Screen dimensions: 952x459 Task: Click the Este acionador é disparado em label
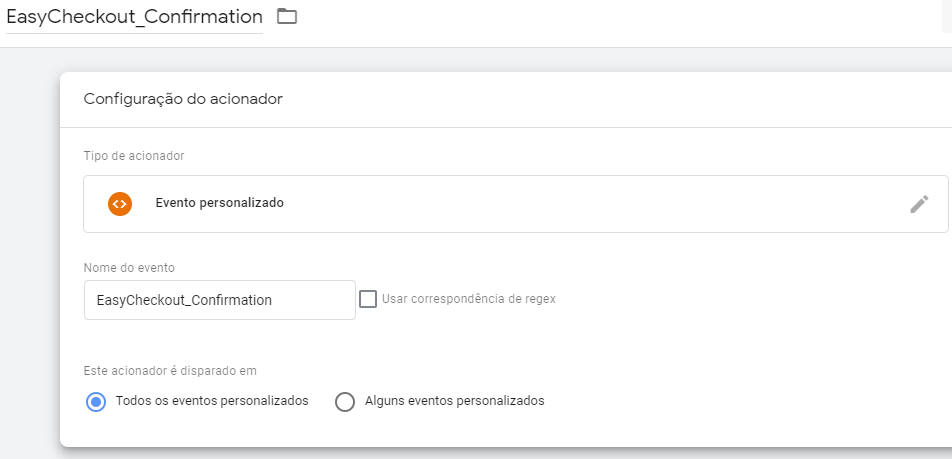coord(170,370)
